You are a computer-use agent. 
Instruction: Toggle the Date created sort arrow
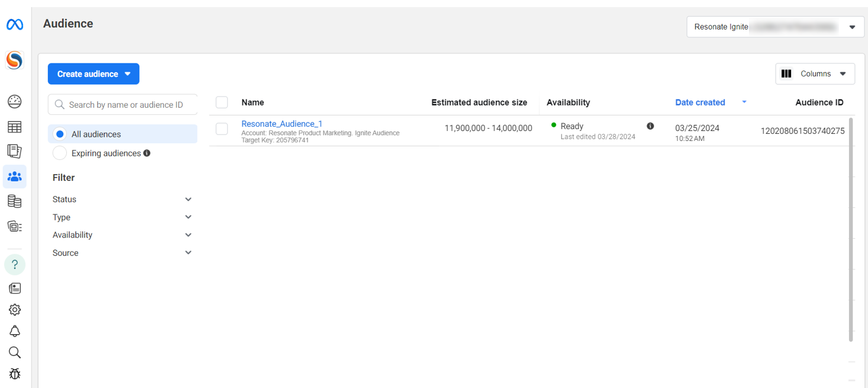(x=744, y=102)
